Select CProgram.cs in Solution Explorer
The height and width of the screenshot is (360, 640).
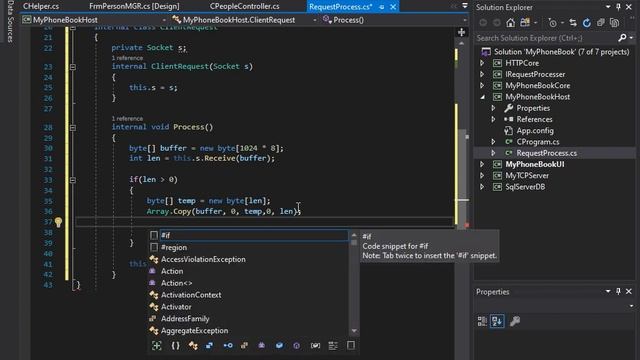click(538, 142)
